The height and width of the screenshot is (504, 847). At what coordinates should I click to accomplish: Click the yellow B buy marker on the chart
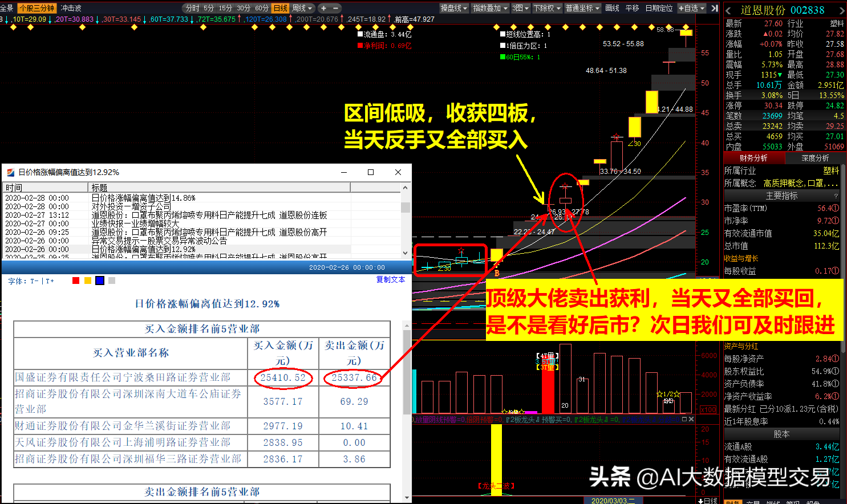(497, 273)
